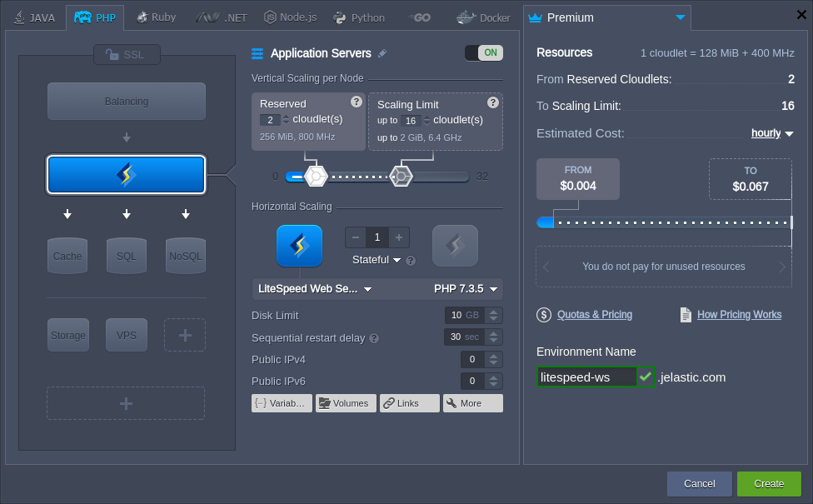Open help for Scaling Limit
The image size is (813, 504).
[x=493, y=102]
